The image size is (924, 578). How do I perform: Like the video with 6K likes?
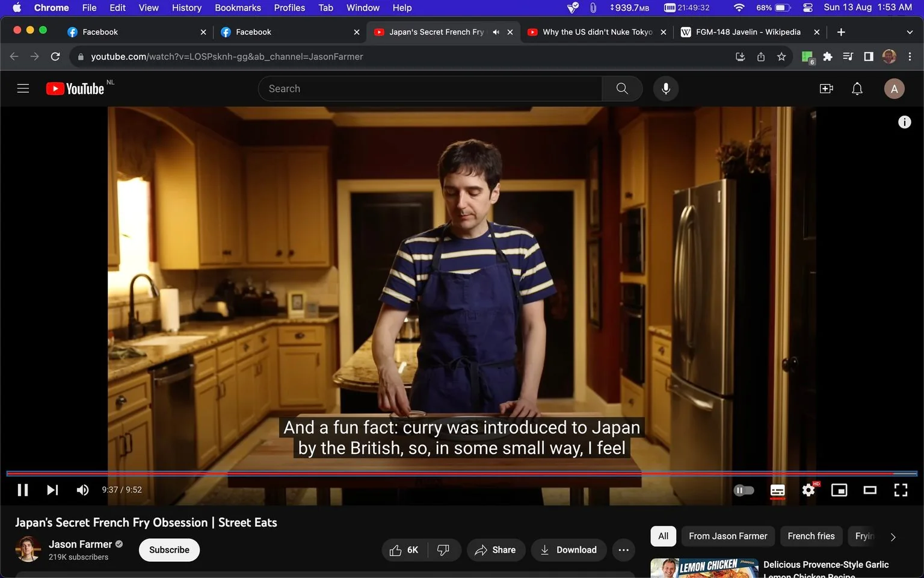coord(404,550)
